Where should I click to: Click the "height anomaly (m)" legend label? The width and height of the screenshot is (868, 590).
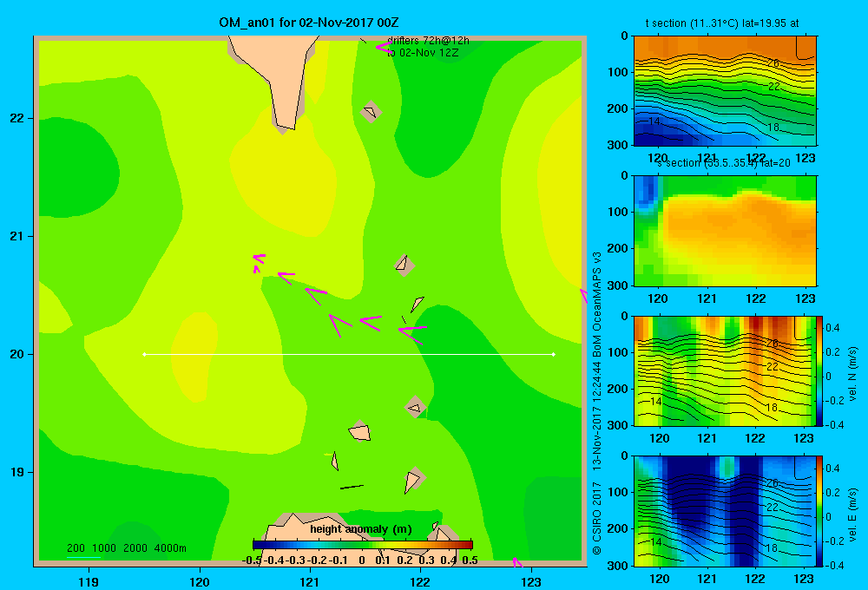[361, 529]
